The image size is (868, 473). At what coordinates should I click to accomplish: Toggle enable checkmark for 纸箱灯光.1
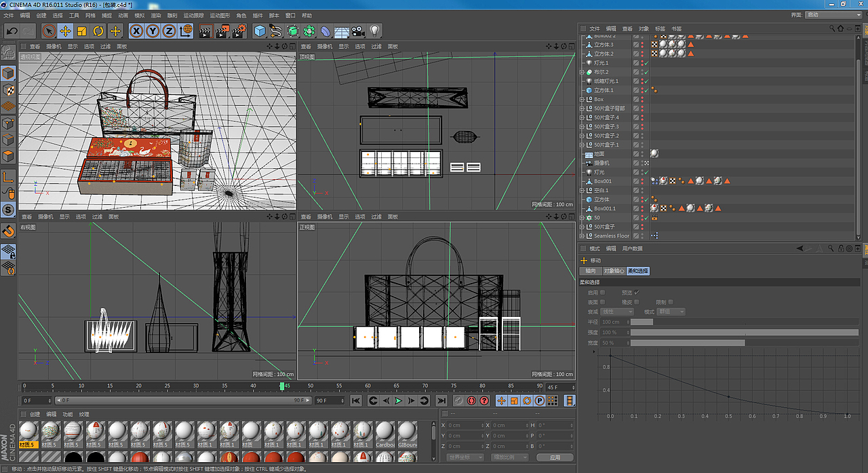[646, 81]
